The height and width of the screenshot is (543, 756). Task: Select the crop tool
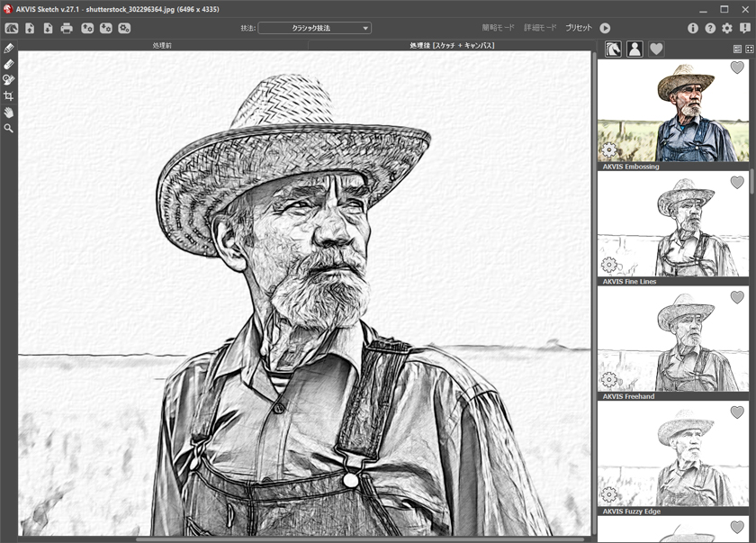[x=9, y=96]
